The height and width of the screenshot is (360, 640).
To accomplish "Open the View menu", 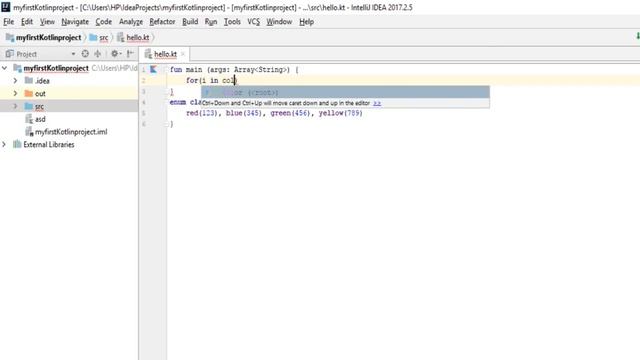I will pos(47,22).
